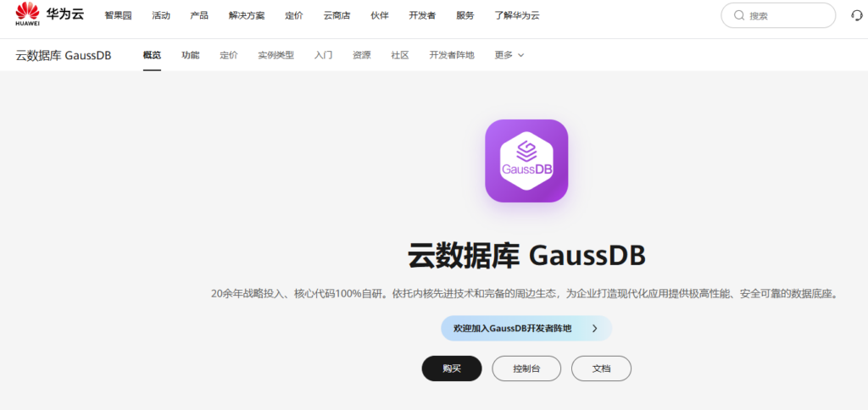868x410 pixels.
Task: Select the 功能 tab
Action: click(191, 55)
